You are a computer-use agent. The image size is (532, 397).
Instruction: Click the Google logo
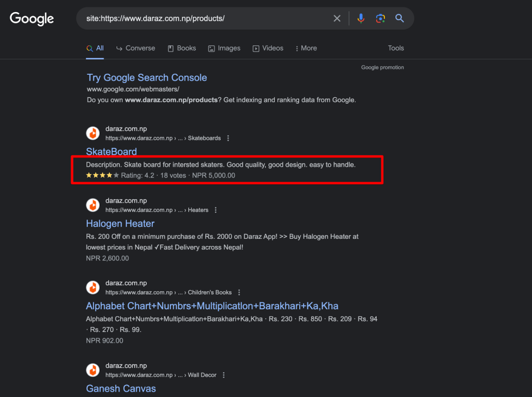click(32, 19)
